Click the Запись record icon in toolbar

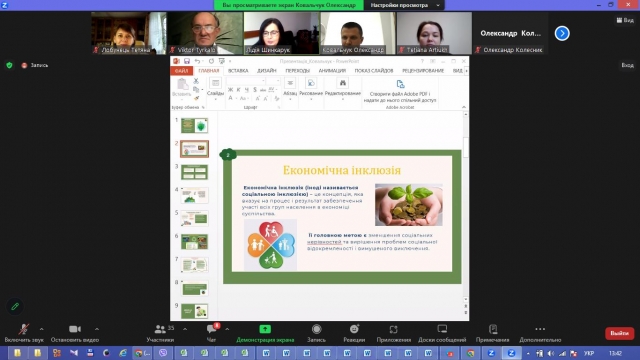point(316,329)
